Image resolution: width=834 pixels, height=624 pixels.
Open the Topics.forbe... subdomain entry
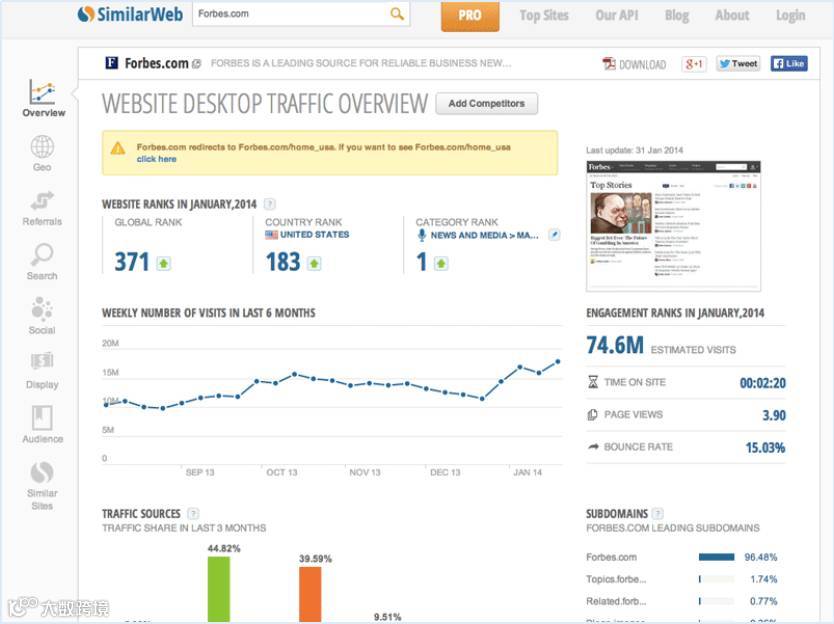point(616,579)
